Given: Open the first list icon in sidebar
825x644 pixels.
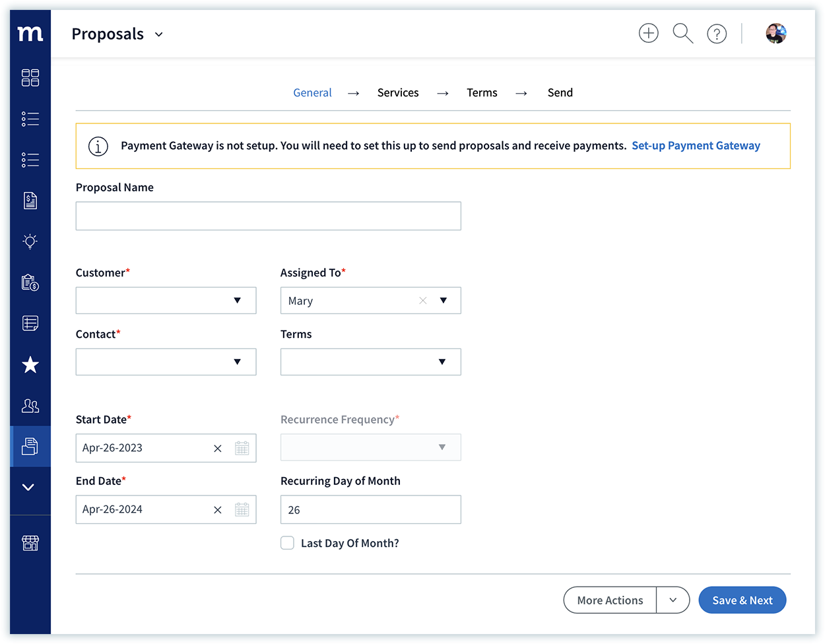Looking at the screenshot, I should click(x=30, y=119).
